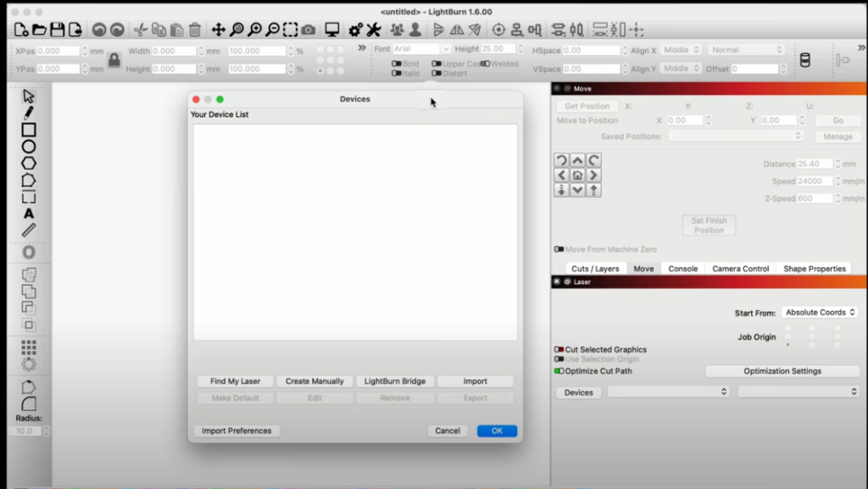The width and height of the screenshot is (868, 489).
Task: Click the camera capture toolbar icon
Action: tap(309, 30)
